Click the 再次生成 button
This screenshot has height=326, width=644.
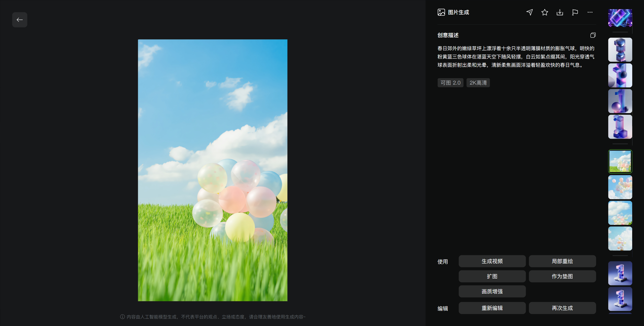point(562,308)
